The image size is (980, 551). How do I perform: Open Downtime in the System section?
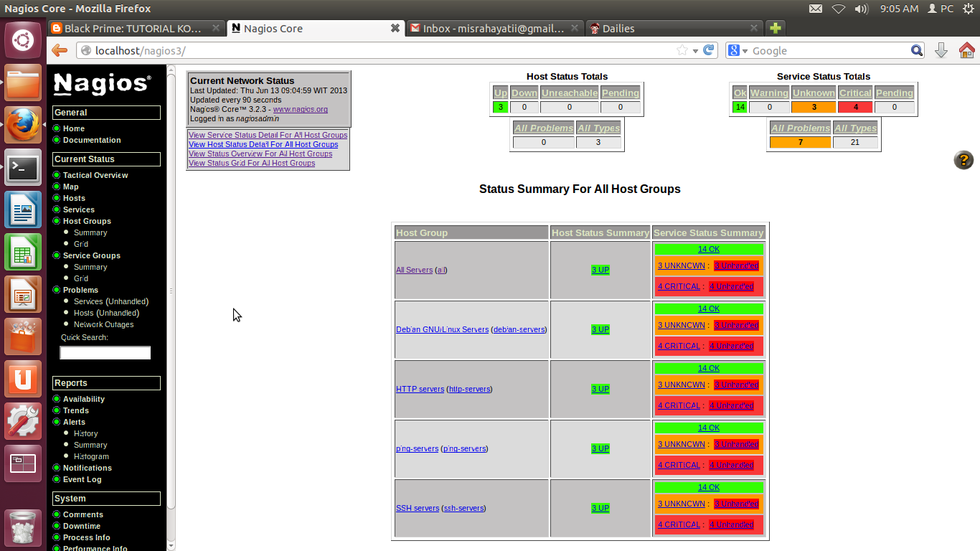tap(82, 526)
